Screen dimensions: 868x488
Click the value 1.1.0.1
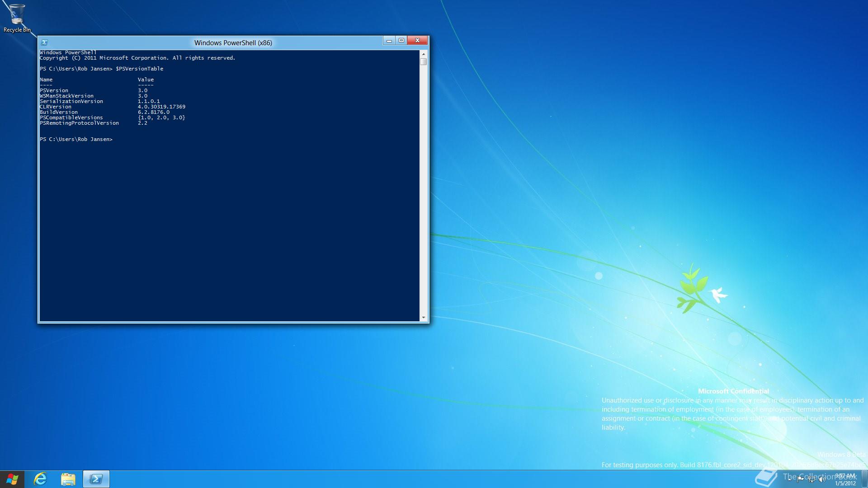149,101
